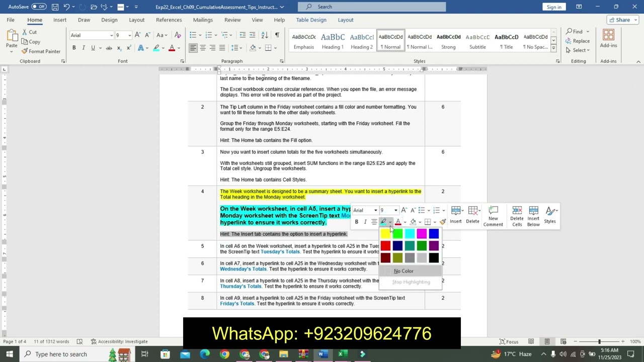Click Clear All Formatting icon in ribbon

(x=178, y=35)
